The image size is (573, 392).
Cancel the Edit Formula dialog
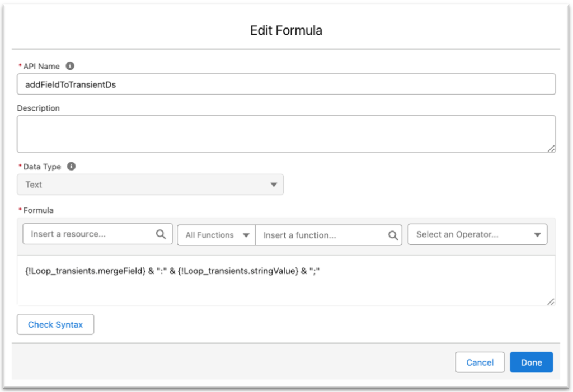(x=480, y=362)
